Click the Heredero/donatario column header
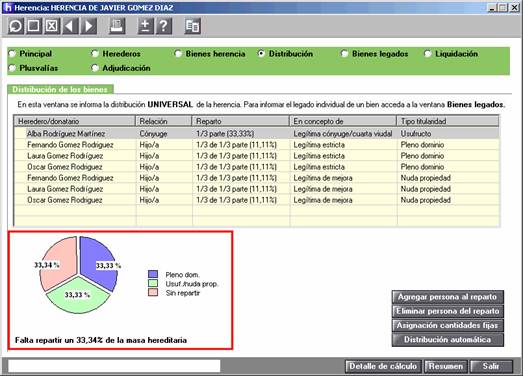 coord(74,121)
